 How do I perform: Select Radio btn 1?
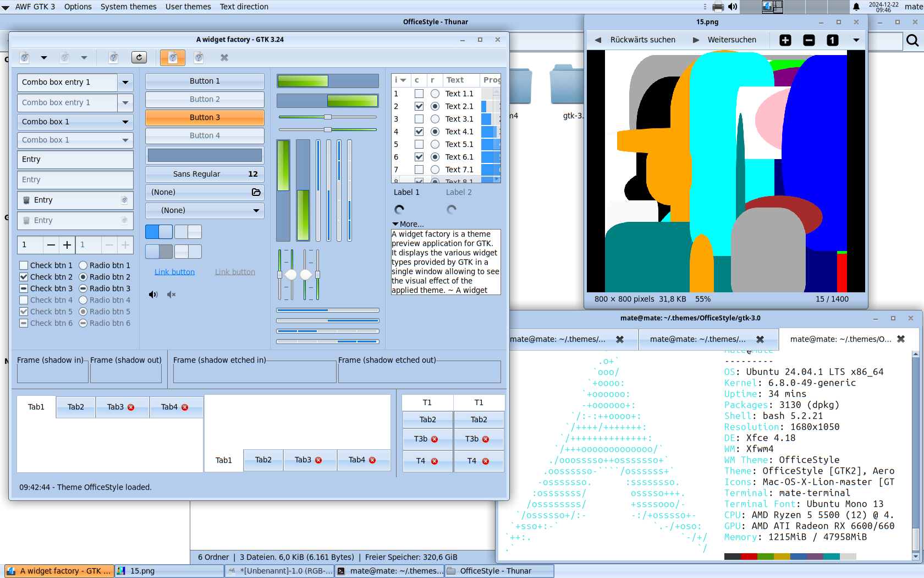pos(83,265)
